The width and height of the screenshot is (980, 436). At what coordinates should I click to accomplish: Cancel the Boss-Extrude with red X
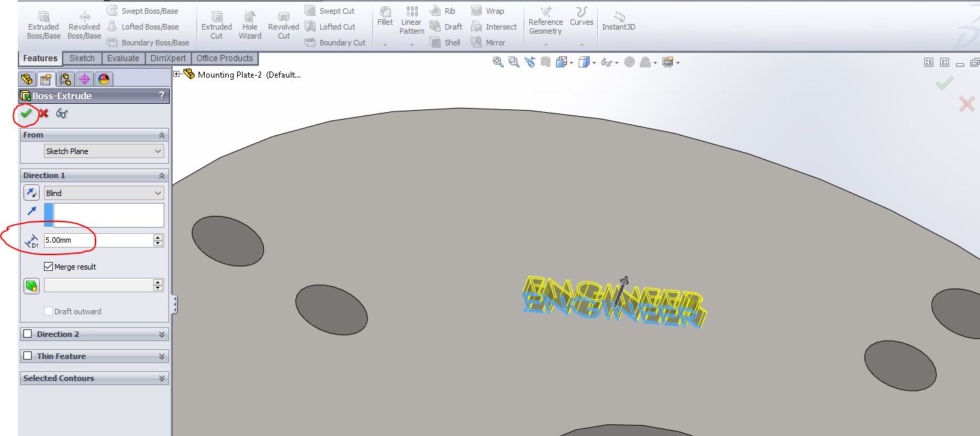[x=43, y=113]
